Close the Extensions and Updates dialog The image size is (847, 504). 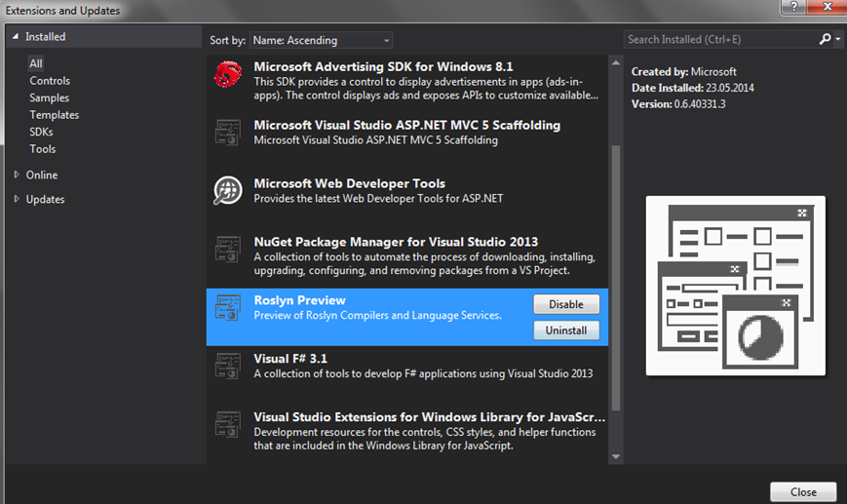(x=803, y=491)
